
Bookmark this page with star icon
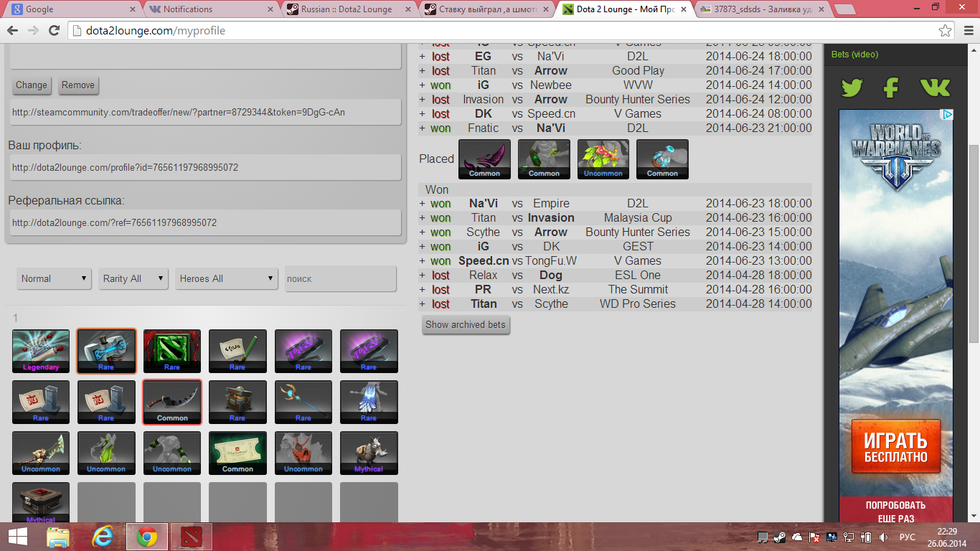click(946, 31)
